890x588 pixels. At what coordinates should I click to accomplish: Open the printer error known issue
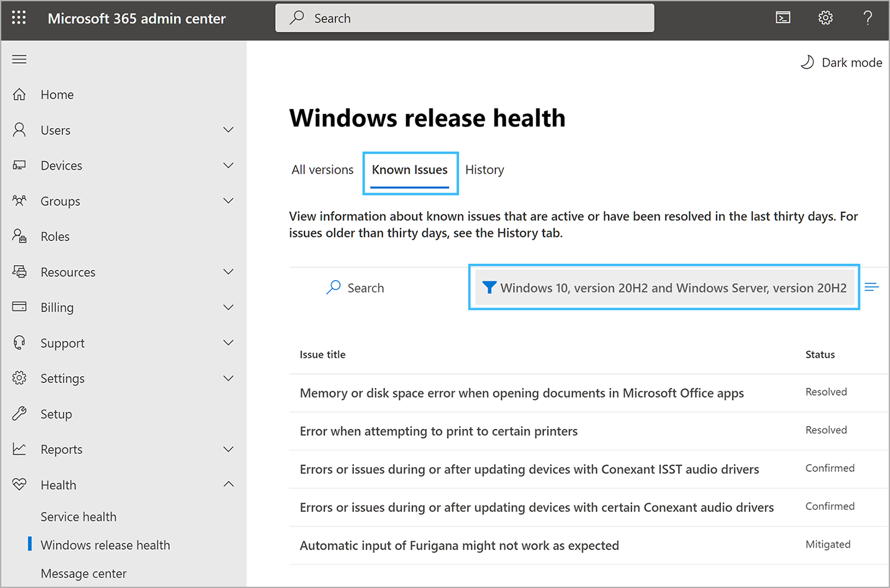[x=438, y=431]
